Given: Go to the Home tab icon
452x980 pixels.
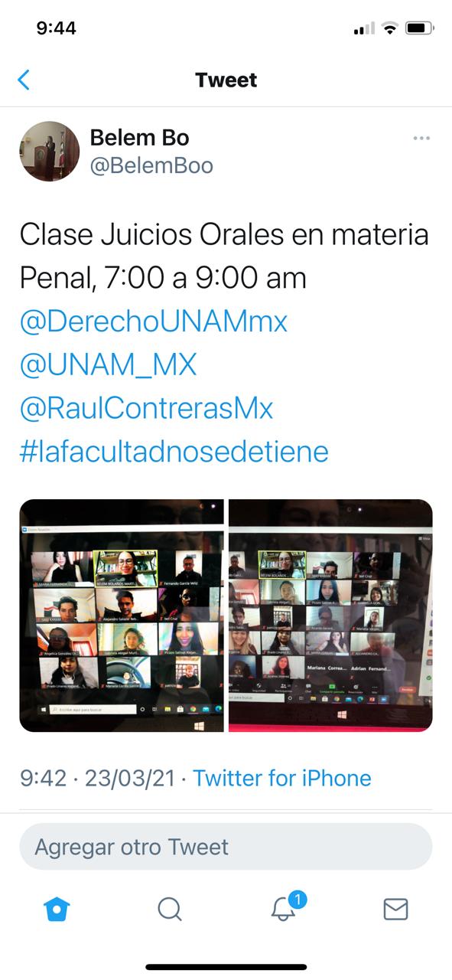Looking at the screenshot, I should [x=57, y=909].
